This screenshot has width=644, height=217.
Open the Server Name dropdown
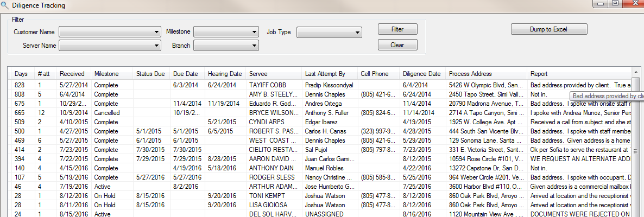[110, 46]
